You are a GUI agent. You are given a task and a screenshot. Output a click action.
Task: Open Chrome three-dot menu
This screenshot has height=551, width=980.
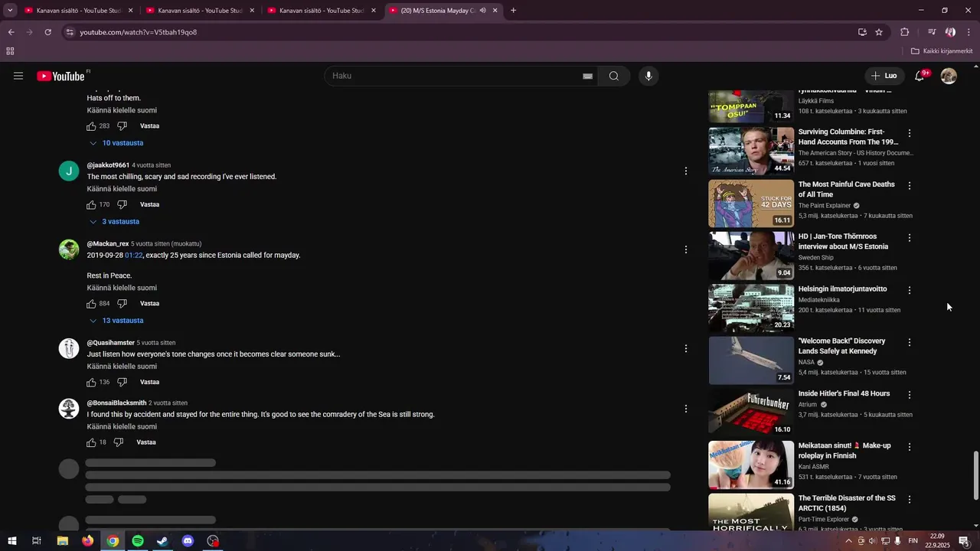click(x=969, y=32)
